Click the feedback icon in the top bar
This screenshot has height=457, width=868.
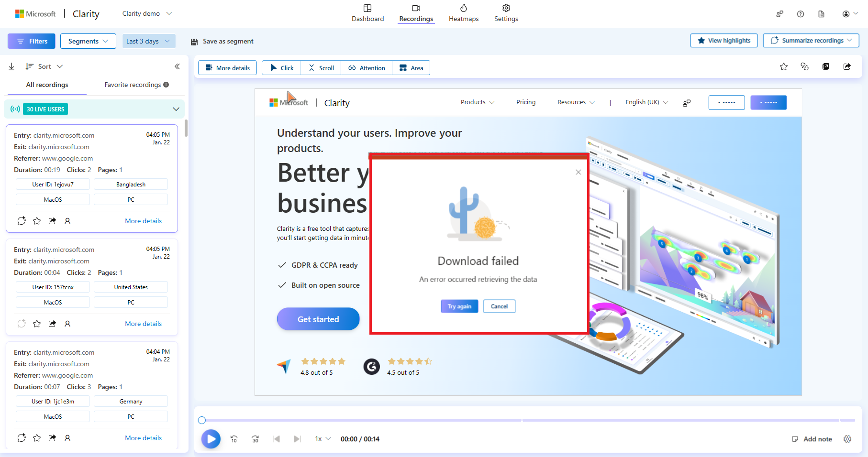779,14
